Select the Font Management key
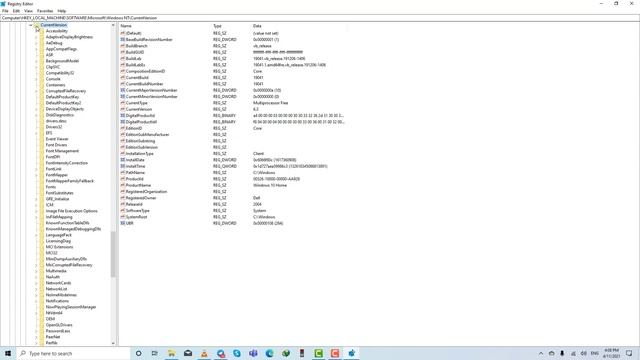 pyautogui.click(x=62, y=151)
